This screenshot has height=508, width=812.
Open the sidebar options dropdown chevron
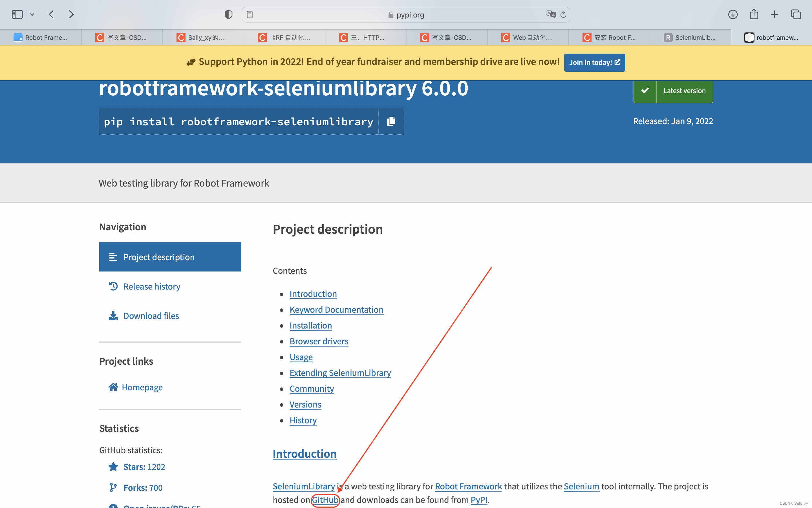[32, 14]
